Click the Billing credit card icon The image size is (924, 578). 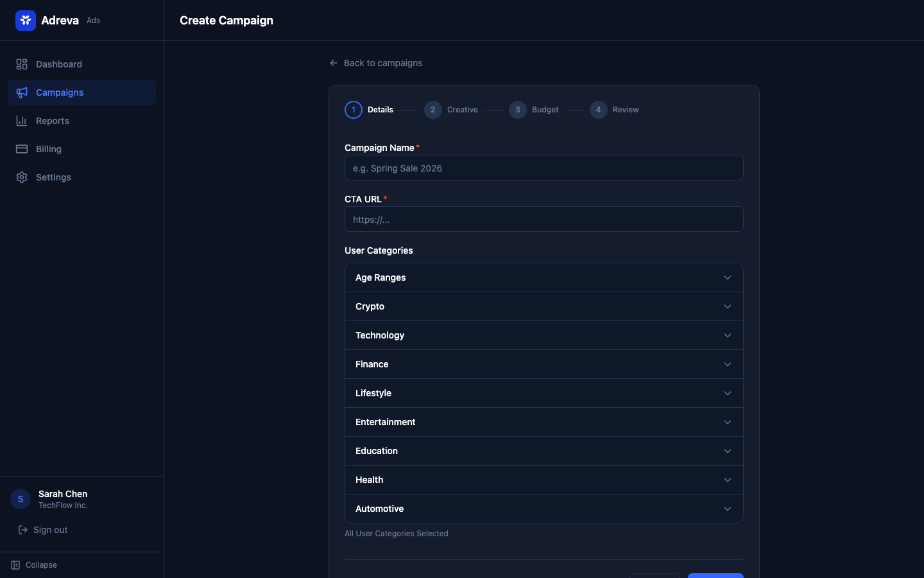point(22,149)
